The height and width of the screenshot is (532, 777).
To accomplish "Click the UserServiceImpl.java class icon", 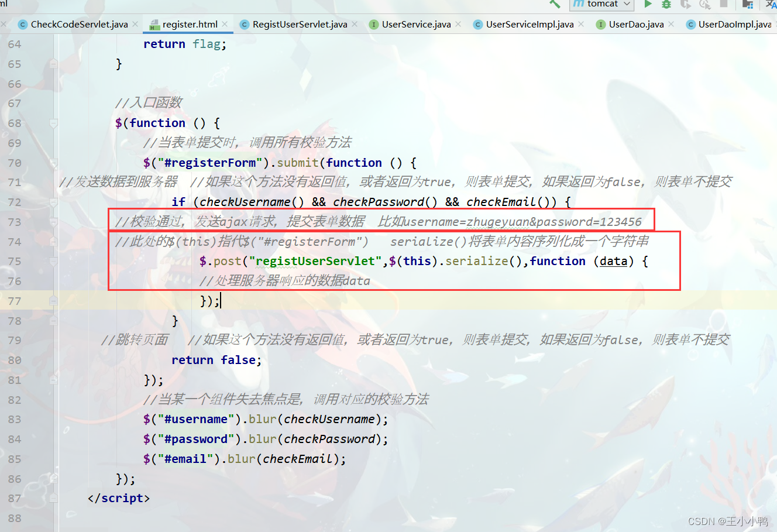I will pyautogui.click(x=478, y=25).
